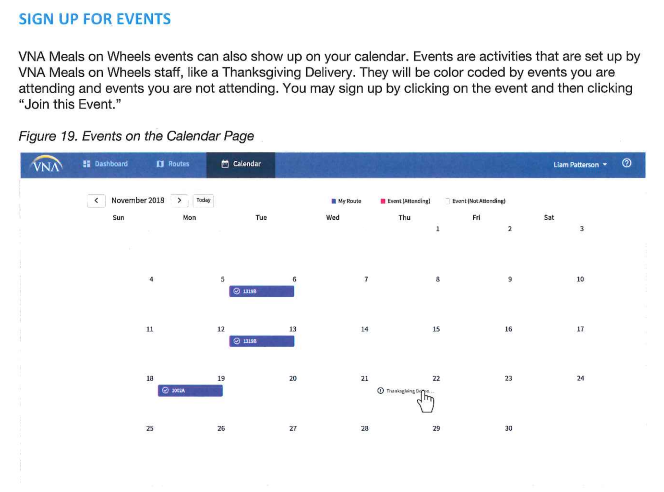Open the Thanksgiving Delivery event on November 22
664x492 pixels.
[x=405, y=391]
